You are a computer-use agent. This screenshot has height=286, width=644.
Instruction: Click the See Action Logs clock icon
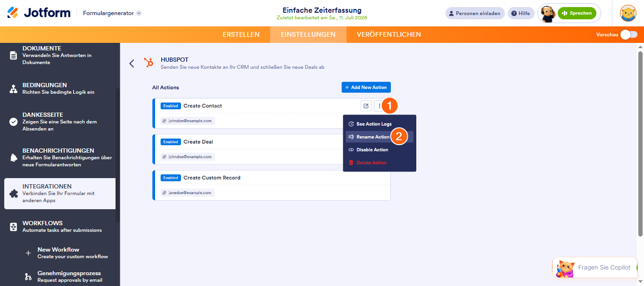pos(351,124)
